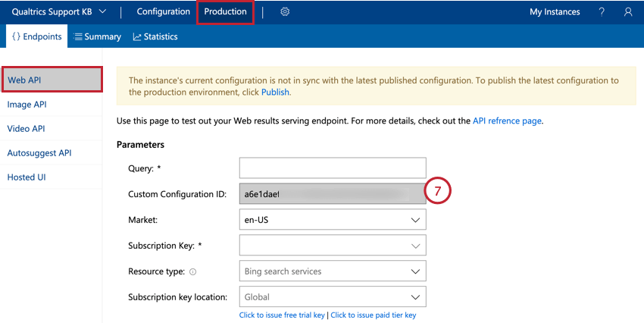Click to issue free trial key link
The height and width of the screenshot is (323, 644).
[282, 315]
